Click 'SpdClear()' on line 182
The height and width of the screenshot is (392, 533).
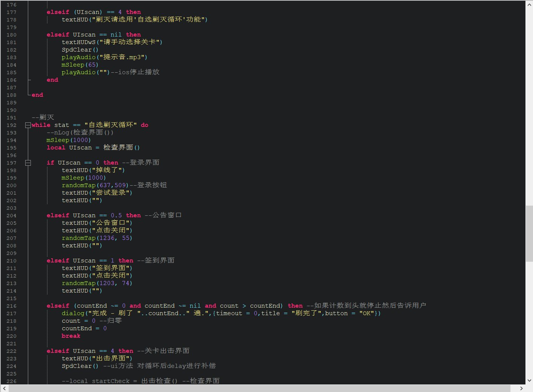[80, 50]
